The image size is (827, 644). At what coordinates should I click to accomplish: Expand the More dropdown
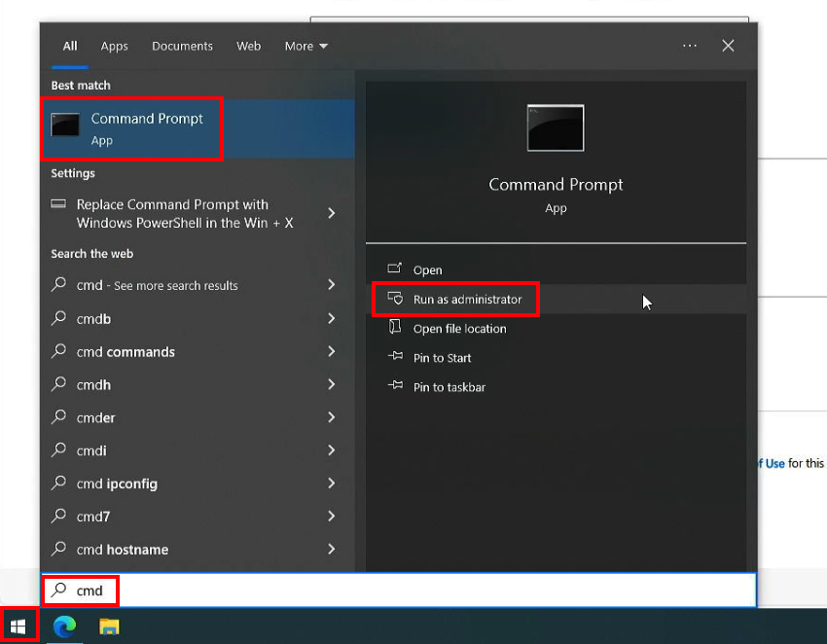(306, 46)
